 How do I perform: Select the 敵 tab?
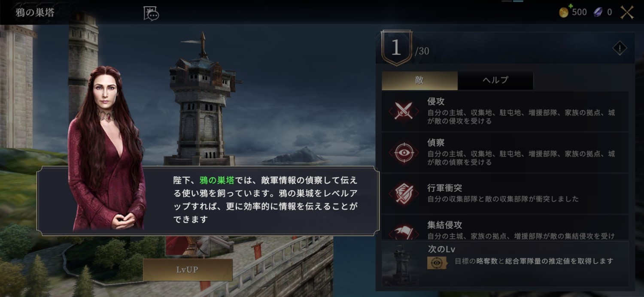419,81
